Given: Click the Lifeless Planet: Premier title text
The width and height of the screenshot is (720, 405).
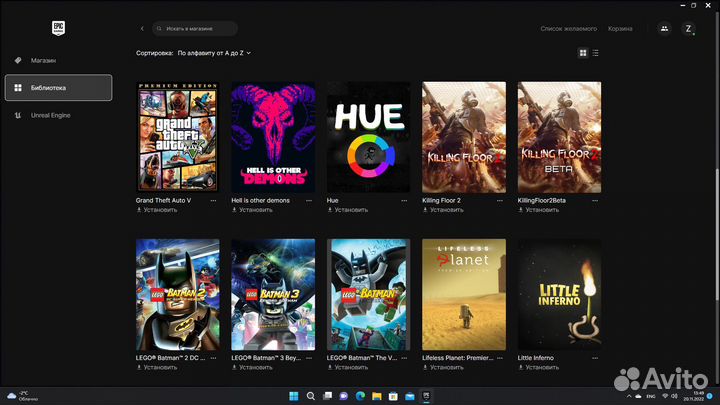Looking at the screenshot, I should pos(457,358).
